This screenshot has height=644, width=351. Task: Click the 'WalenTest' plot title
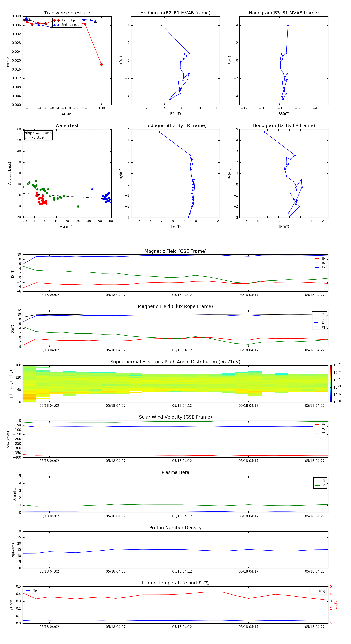pos(67,125)
